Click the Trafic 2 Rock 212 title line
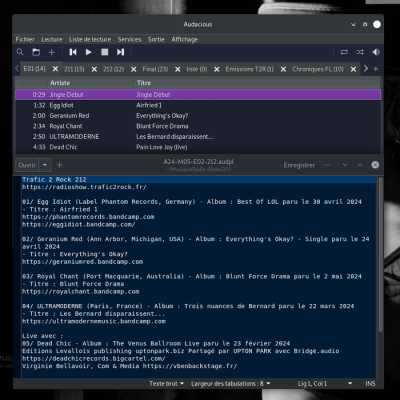This screenshot has width=400, height=400. pyautogui.click(x=54, y=180)
